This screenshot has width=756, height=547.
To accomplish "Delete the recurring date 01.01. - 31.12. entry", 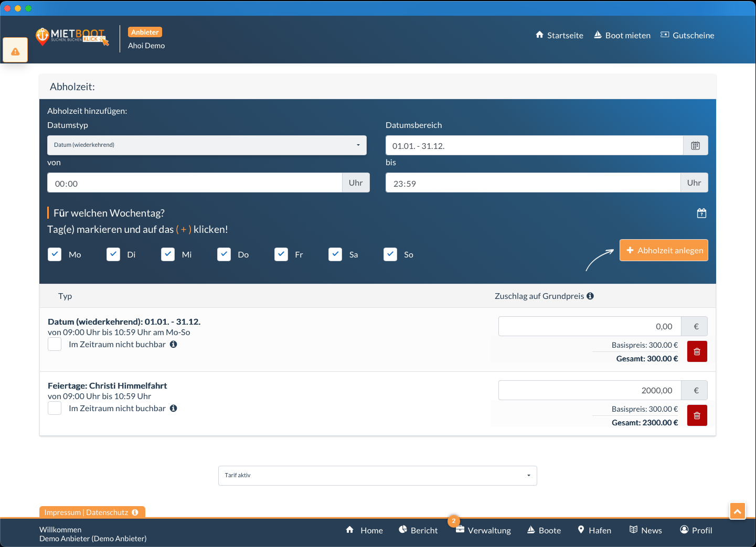I will click(697, 351).
